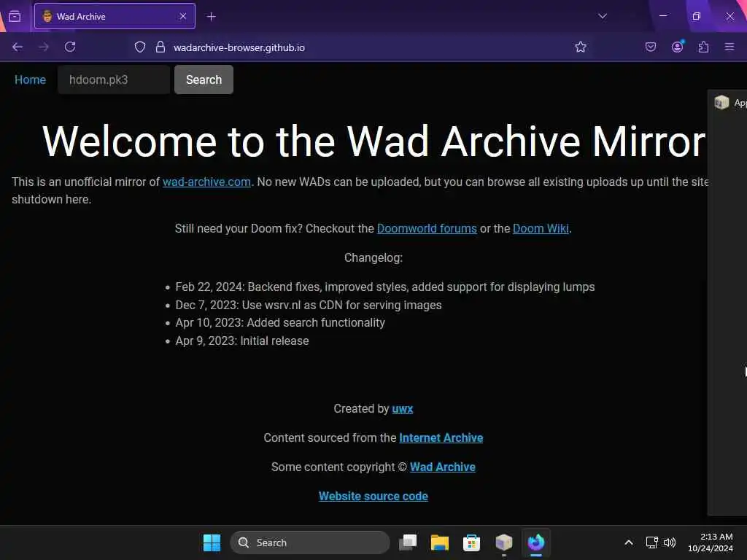Bookmark this page with the star icon
Viewport: 747px width, 560px height.
point(580,47)
